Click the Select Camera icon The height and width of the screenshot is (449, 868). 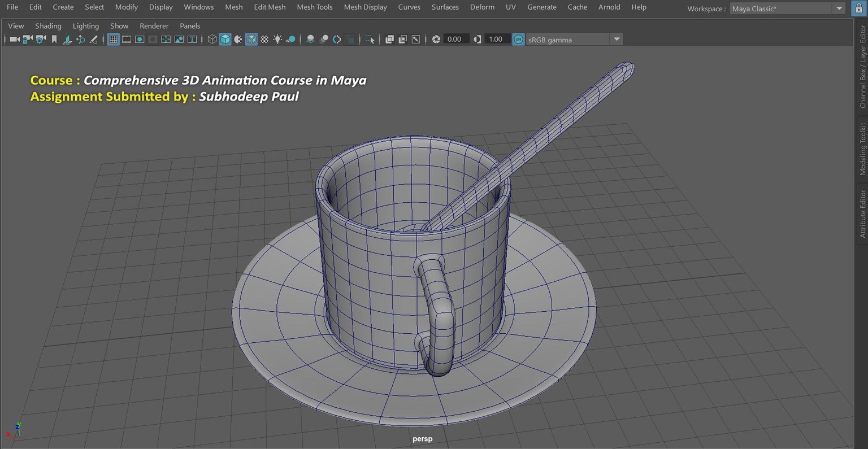point(15,40)
